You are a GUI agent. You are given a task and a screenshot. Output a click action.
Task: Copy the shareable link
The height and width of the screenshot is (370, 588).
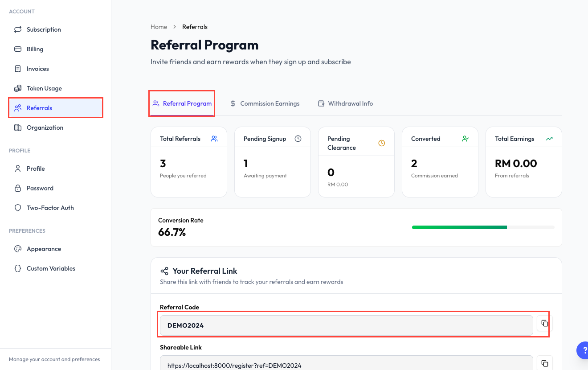pyautogui.click(x=544, y=363)
